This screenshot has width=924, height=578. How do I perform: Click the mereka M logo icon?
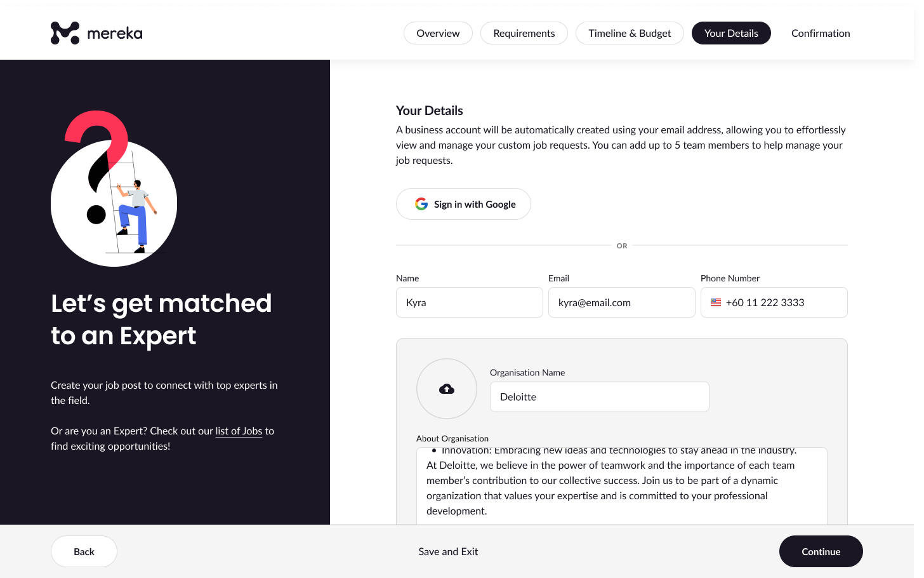[x=65, y=33]
